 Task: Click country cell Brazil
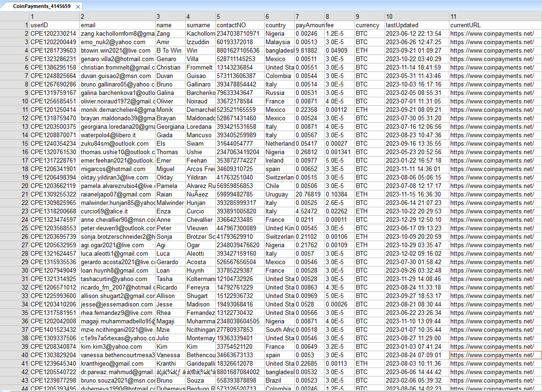click(x=279, y=381)
